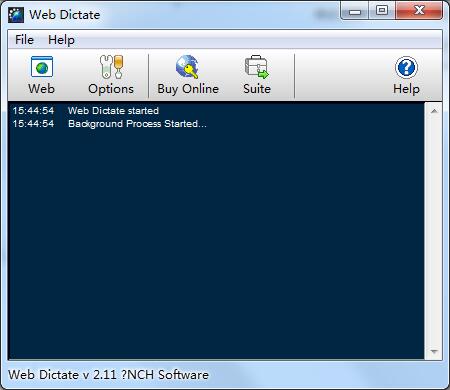
Task: Click the status bar version text
Action: pyautogui.click(x=108, y=375)
